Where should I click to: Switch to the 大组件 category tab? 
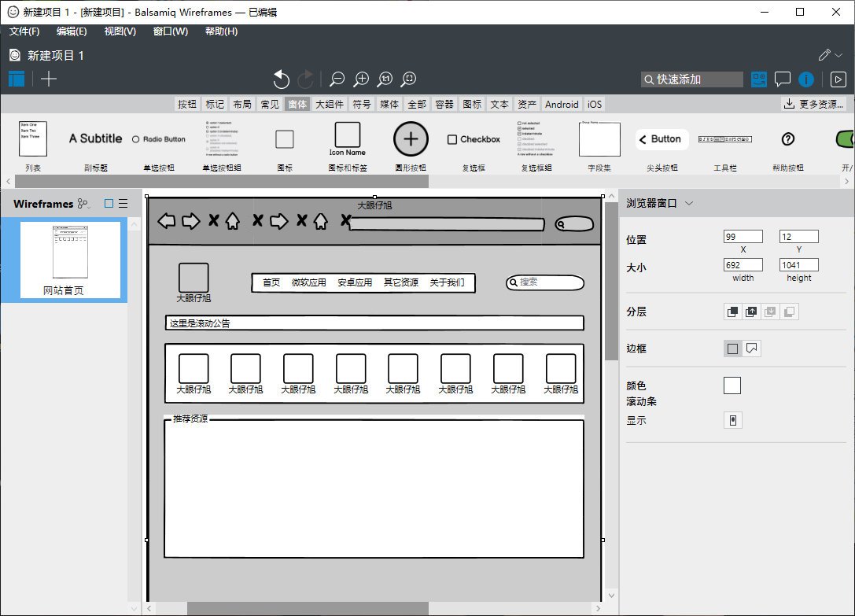click(x=330, y=104)
